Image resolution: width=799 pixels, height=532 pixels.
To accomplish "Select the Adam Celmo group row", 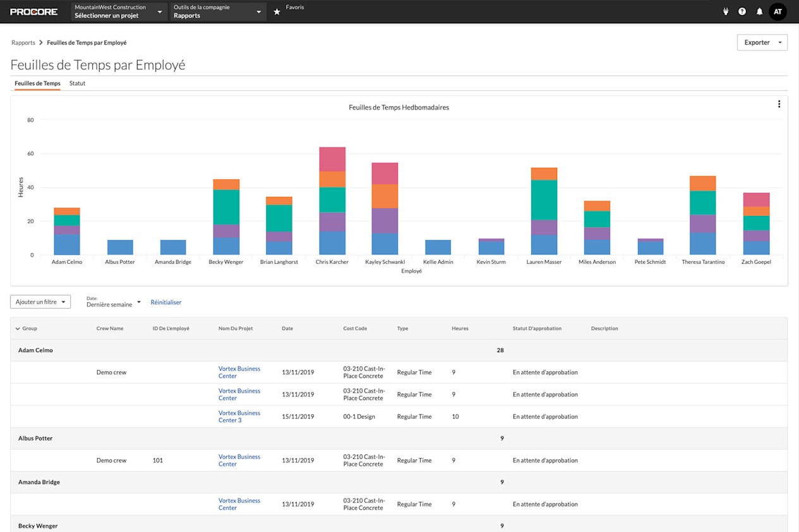I will pyautogui.click(x=399, y=350).
